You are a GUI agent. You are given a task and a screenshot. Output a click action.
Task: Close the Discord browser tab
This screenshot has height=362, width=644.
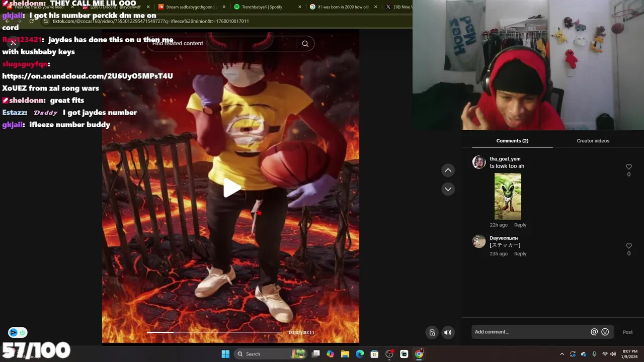tap(148, 7)
